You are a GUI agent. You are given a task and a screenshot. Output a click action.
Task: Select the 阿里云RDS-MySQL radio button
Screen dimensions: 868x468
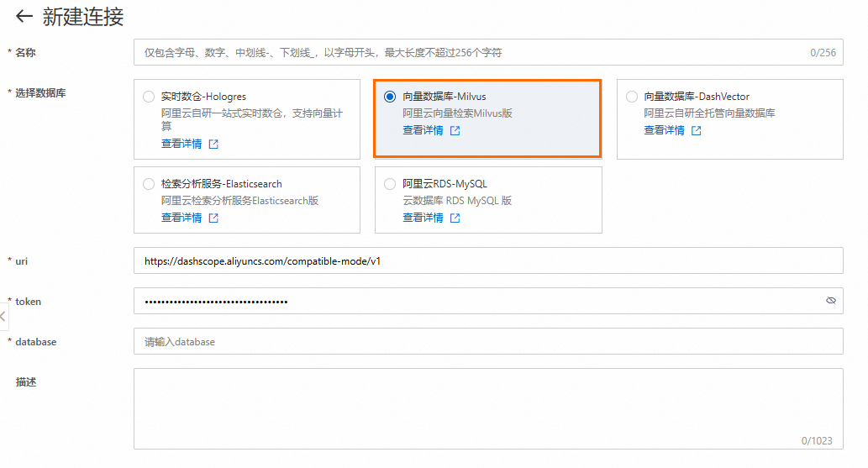coord(390,184)
